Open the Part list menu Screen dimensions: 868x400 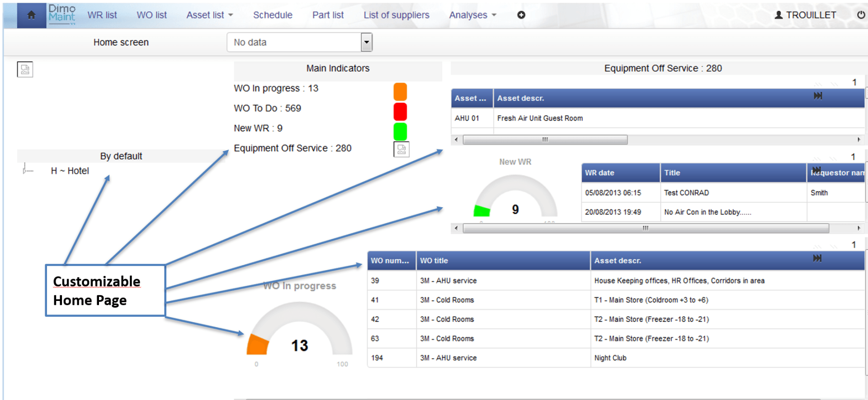click(328, 15)
